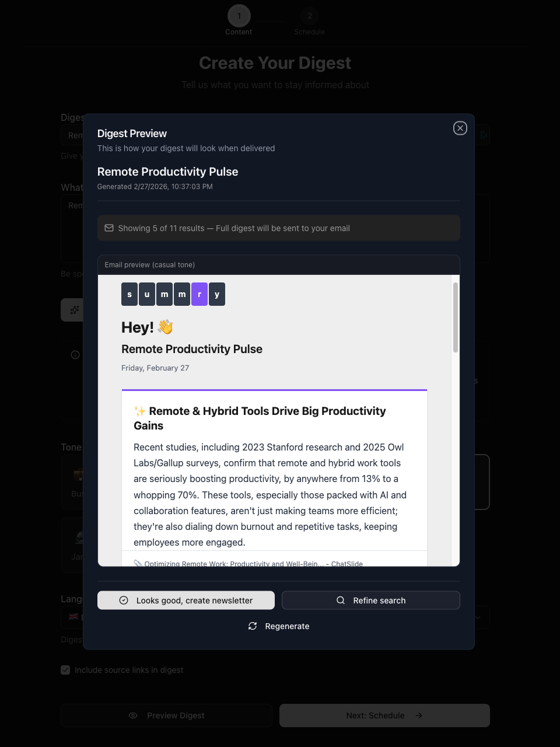The width and height of the screenshot is (560, 747).
Task: Click the purple 'r' tile in the logo
Action: [x=199, y=294]
